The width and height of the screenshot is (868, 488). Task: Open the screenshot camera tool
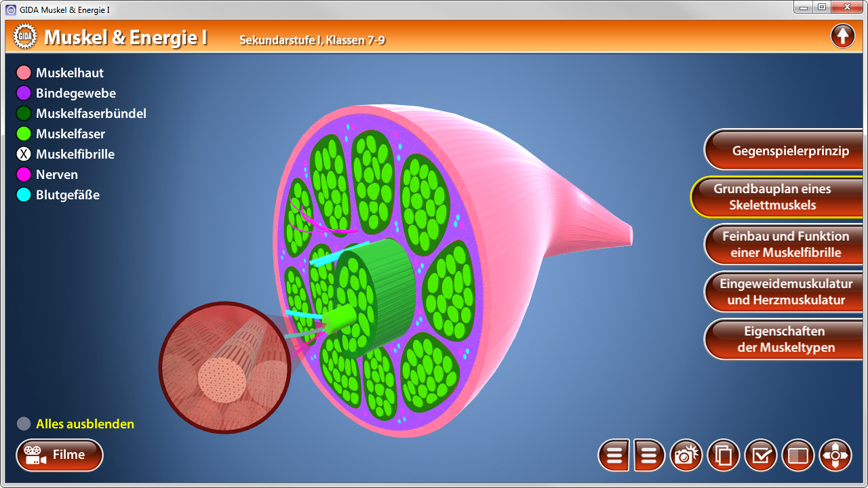[686, 455]
